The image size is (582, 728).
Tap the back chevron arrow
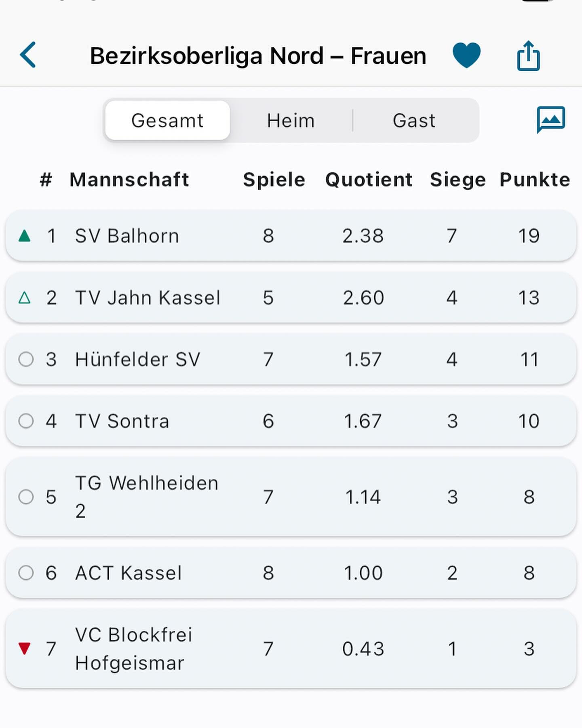point(28,55)
